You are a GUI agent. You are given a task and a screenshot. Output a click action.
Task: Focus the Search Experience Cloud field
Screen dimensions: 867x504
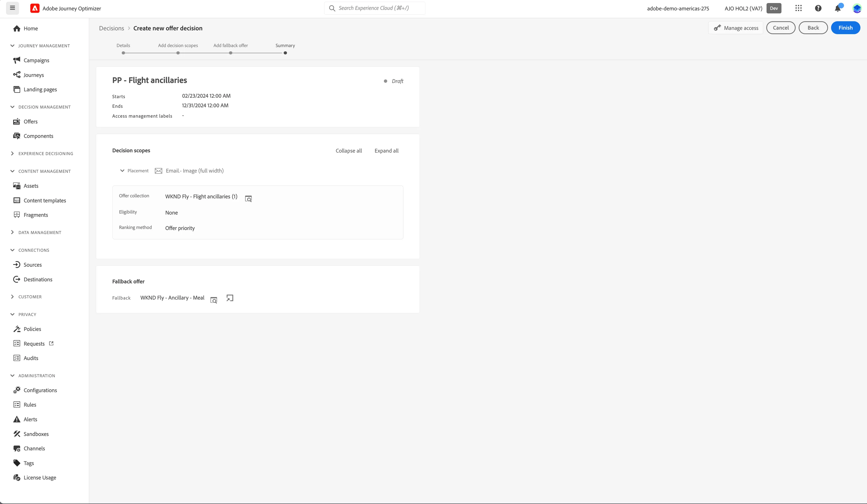click(x=375, y=8)
